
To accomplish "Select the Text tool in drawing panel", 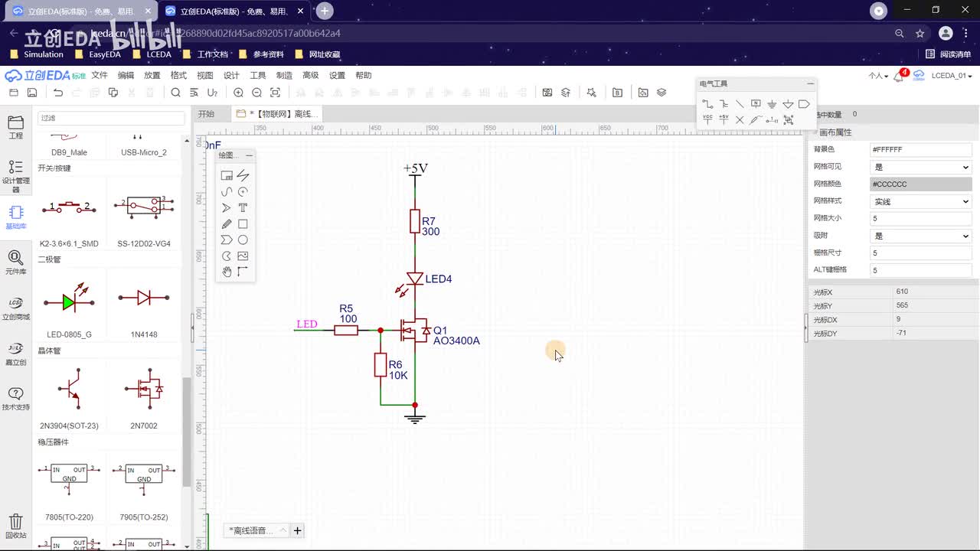I will point(243,207).
